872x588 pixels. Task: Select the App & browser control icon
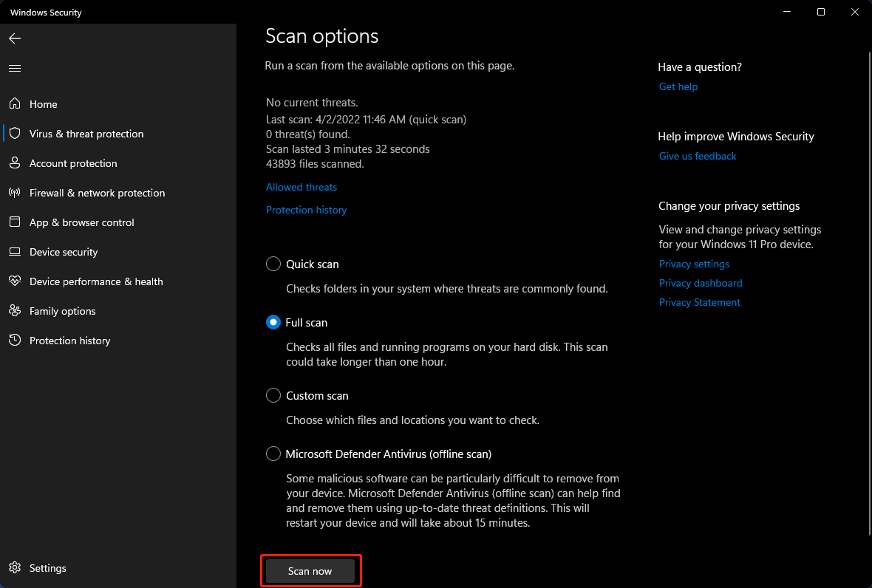click(16, 222)
